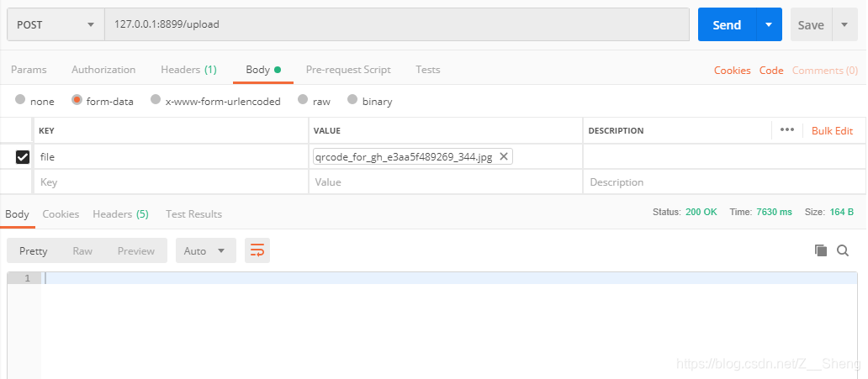Select the response Body tab
Image resolution: width=868 pixels, height=379 pixels.
click(x=17, y=214)
